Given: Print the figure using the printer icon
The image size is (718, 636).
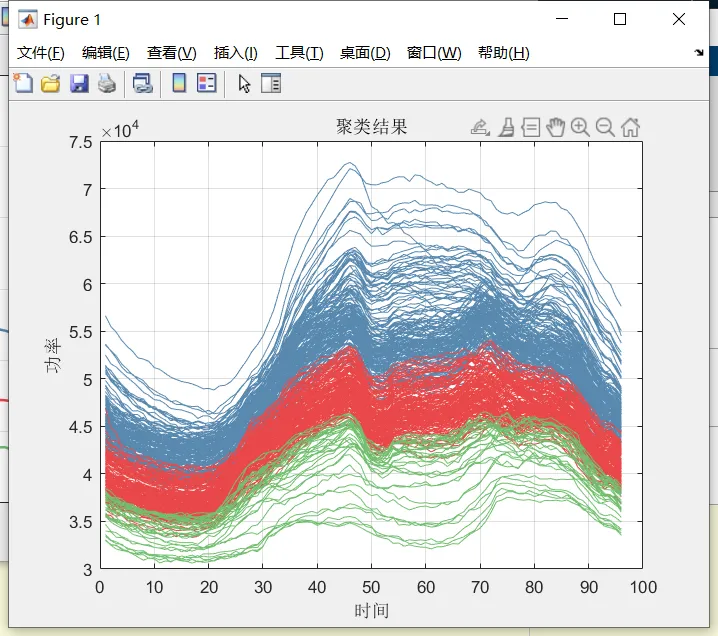Looking at the screenshot, I should coord(107,83).
